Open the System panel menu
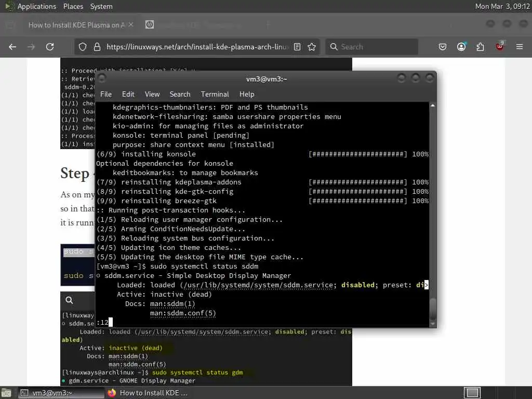 tap(101, 6)
